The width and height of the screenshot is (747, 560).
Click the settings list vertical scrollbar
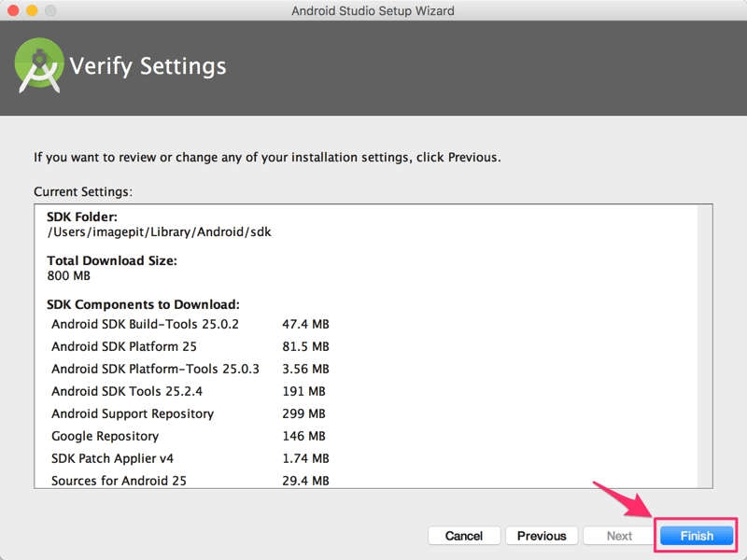705,346
